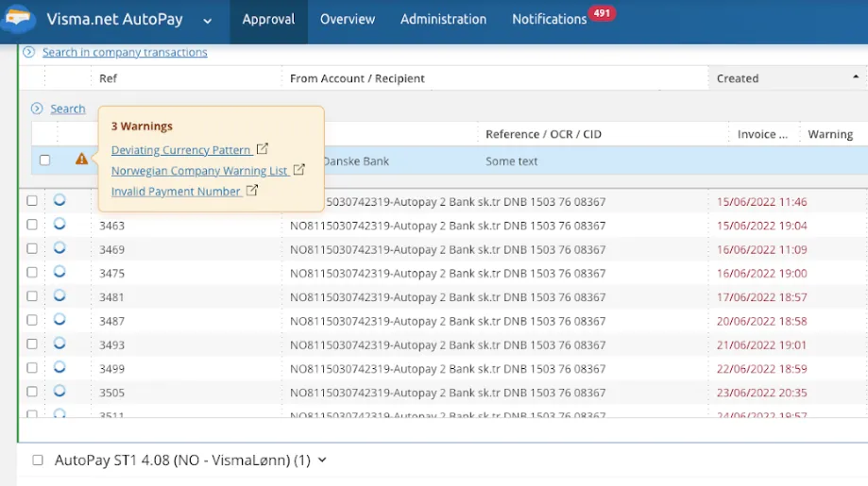Image resolution: width=868 pixels, height=486 pixels.
Task: Click the status circle icon for Ref 3487
Action: click(60, 319)
